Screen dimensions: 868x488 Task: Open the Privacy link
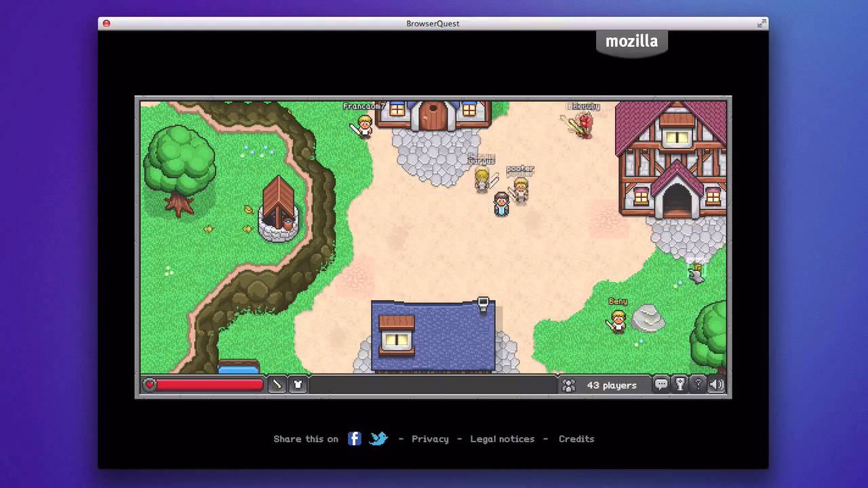[x=430, y=439]
